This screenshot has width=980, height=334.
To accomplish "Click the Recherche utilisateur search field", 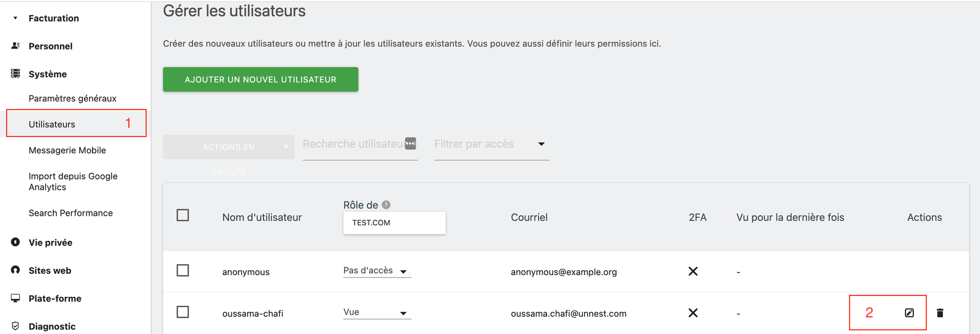I will [x=353, y=144].
